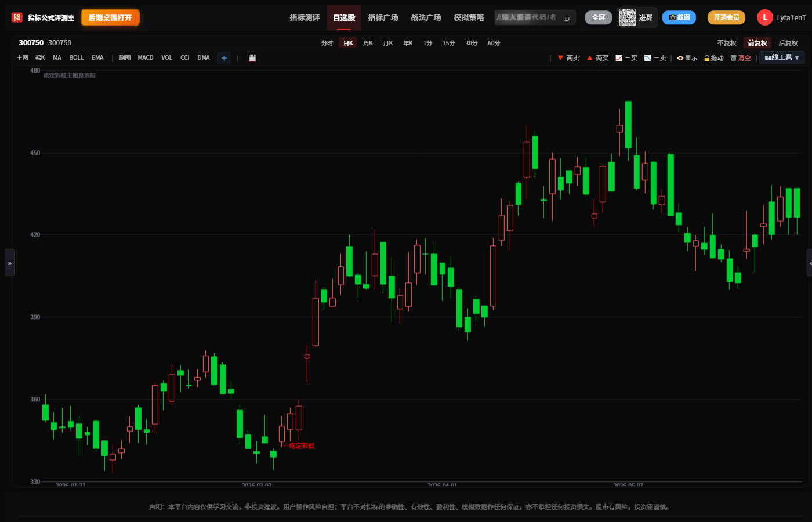Open the 自选股 navigation item
This screenshot has width=812, height=522.
coord(344,17)
